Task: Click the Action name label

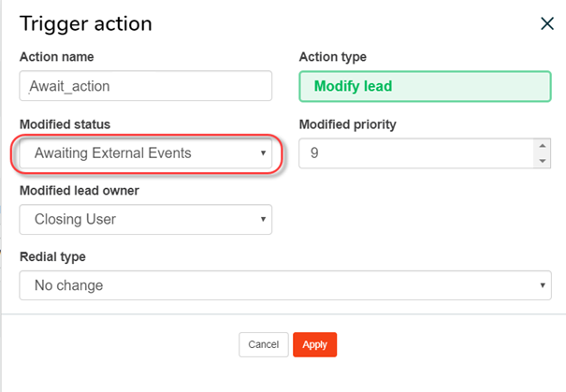Action: pos(57,57)
